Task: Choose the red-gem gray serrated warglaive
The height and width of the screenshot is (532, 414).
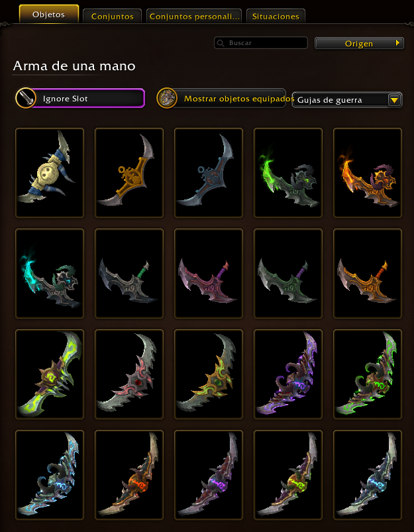Action: click(x=129, y=374)
